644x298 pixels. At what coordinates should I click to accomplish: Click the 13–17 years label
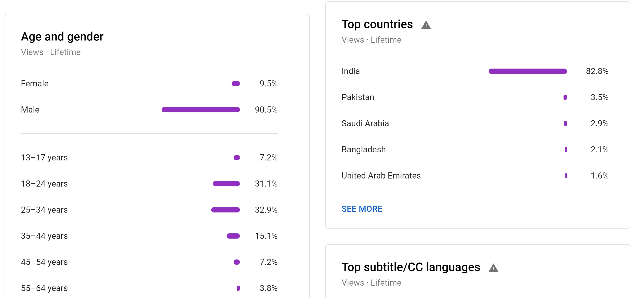click(44, 157)
